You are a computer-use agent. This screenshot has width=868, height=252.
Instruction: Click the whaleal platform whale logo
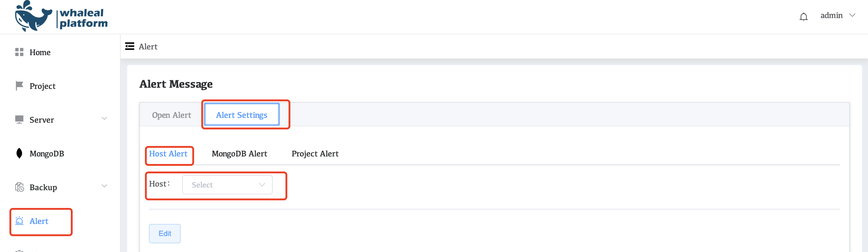click(x=33, y=17)
